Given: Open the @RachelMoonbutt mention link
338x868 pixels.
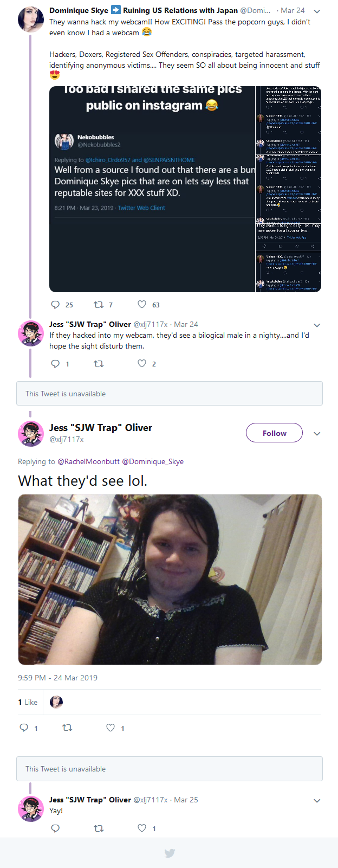Looking at the screenshot, I should [x=89, y=461].
